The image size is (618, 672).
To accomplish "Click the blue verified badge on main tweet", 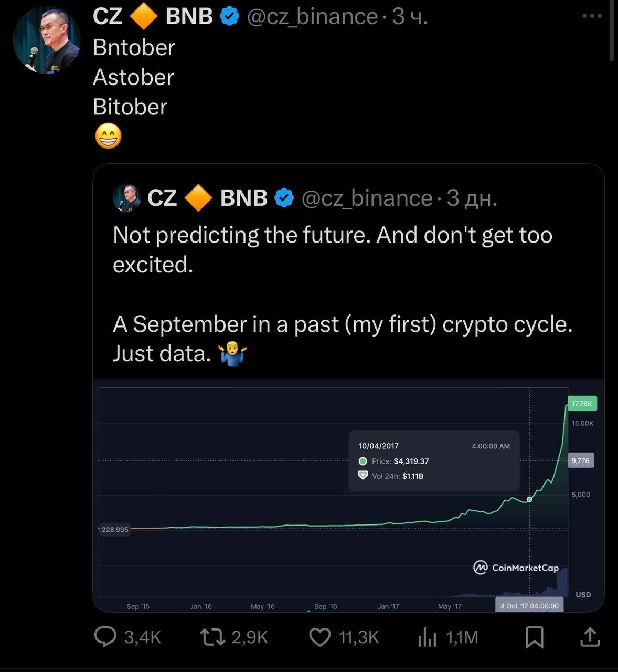I will pyautogui.click(x=229, y=16).
